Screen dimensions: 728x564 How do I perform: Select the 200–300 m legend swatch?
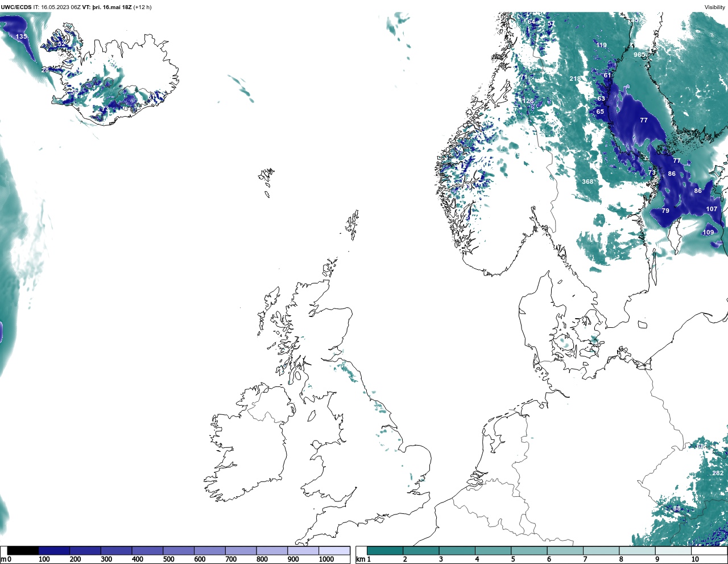click(85, 550)
